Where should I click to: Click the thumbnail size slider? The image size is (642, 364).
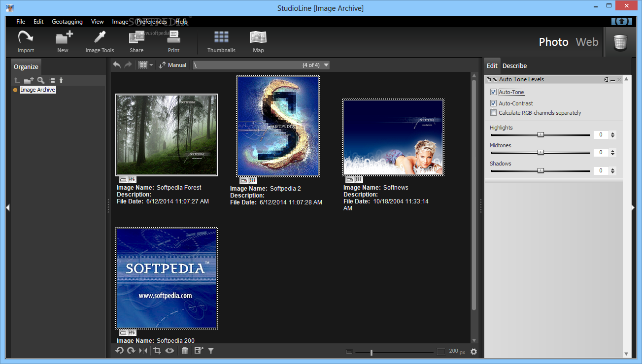[371, 352]
